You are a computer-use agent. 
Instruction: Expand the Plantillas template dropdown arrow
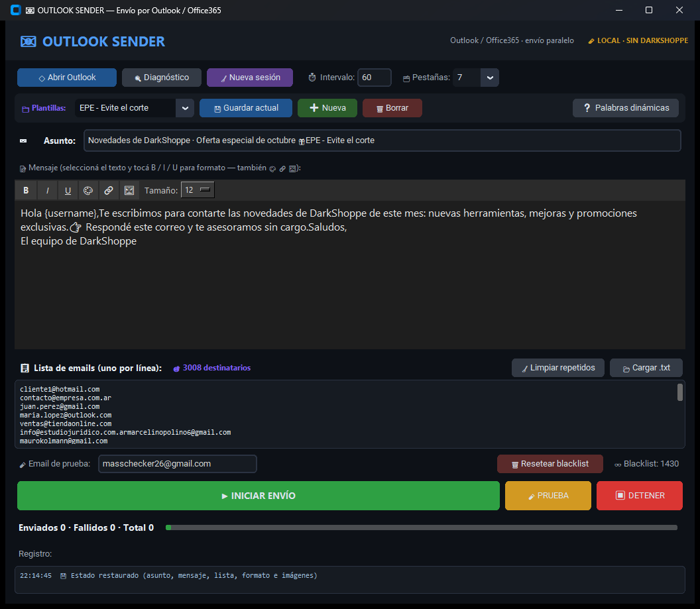tap(185, 108)
